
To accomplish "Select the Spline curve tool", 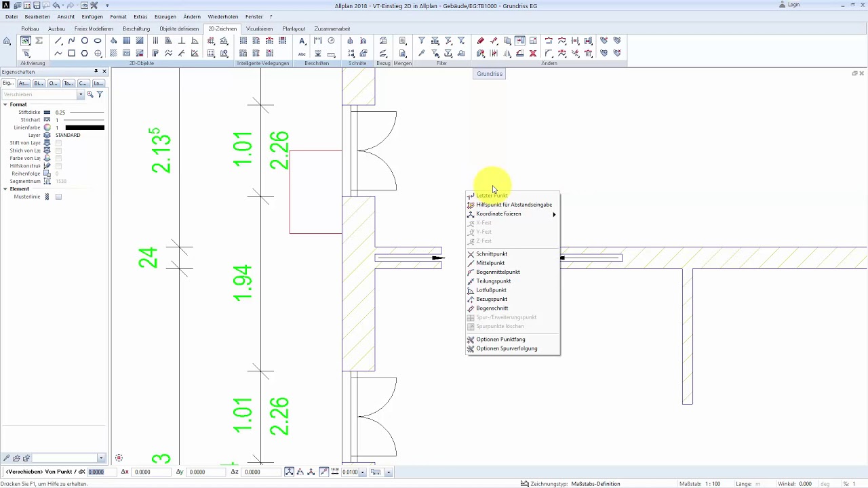I will click(x=71, y=41).
